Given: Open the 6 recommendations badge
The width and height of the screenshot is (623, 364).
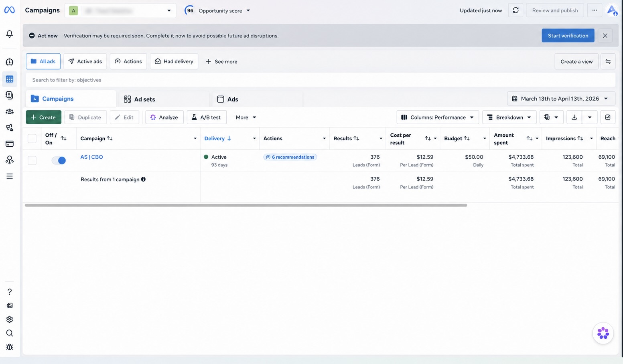Looking at the screenshot, I should 290,157.
